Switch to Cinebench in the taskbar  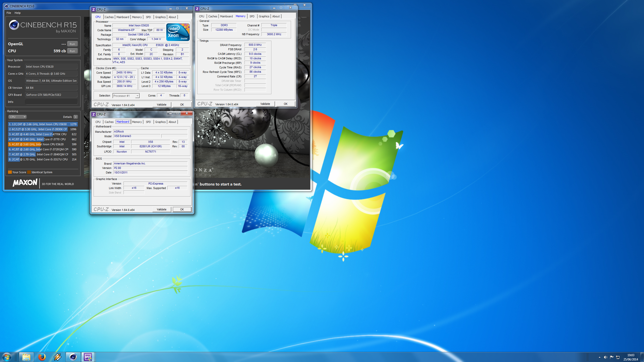(73, 357)
